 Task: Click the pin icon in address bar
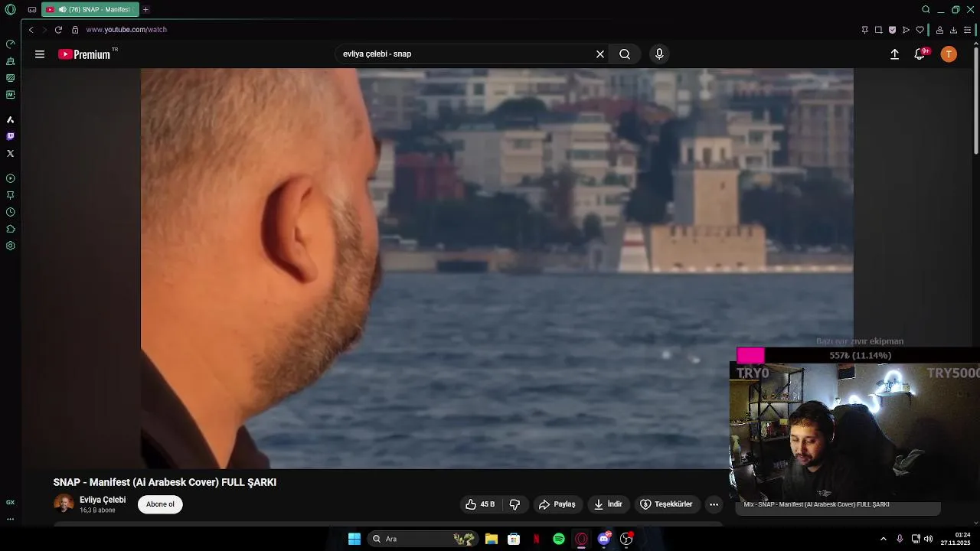864,30
